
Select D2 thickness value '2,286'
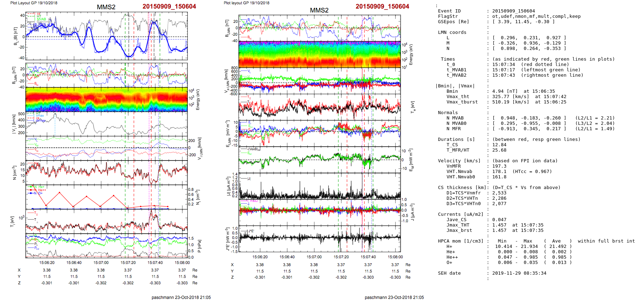coord(499,198)
